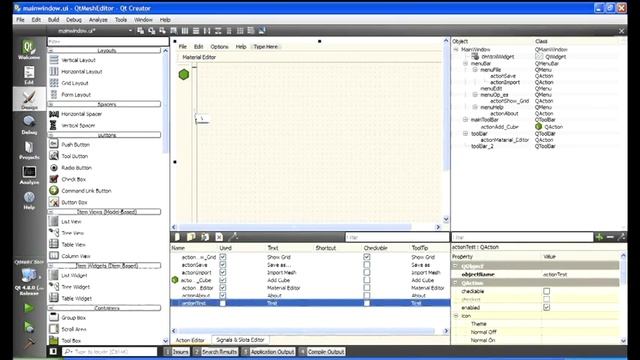Toggle the enabled property checkbox
640x360 pixels.
(547, 308)
